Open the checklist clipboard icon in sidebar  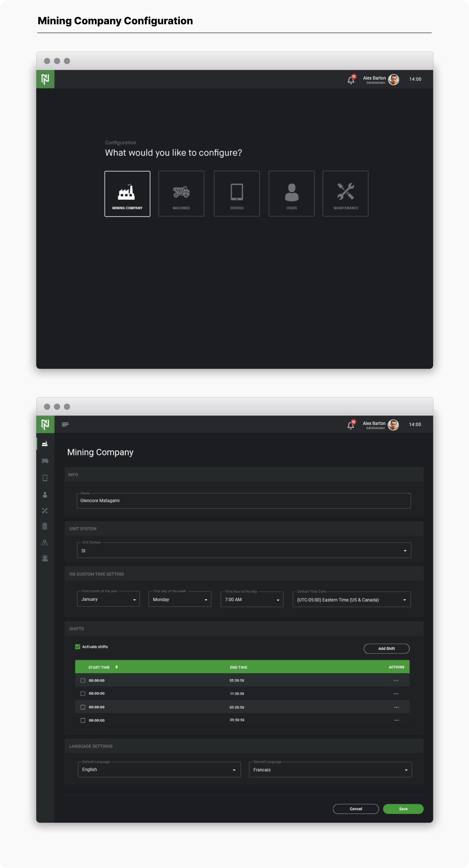tap(45, 526)
